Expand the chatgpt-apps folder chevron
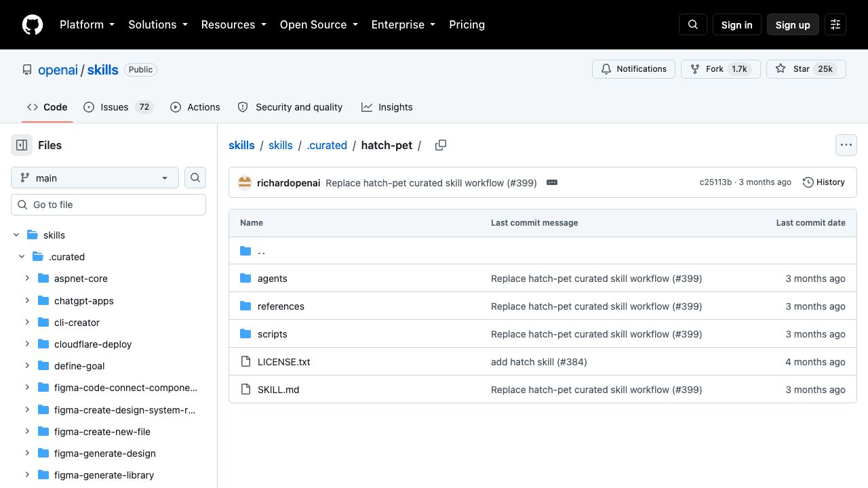 coord(27,300)
